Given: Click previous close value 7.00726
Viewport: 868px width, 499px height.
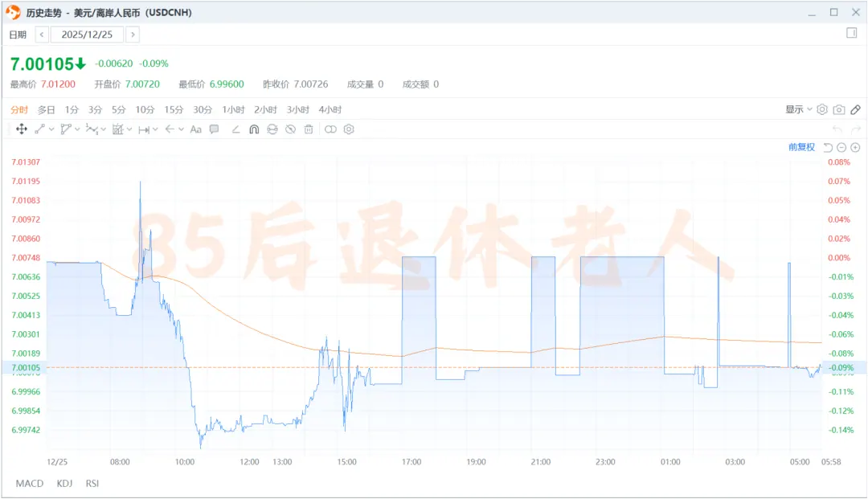Looking at the screenshot, I should (x=311, y=84).
